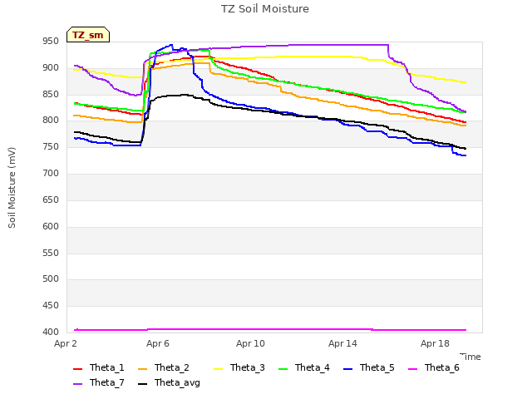Click the 800 y-axis tick label
The width and height of the screenshot is (532, 399).
point(51,120)
